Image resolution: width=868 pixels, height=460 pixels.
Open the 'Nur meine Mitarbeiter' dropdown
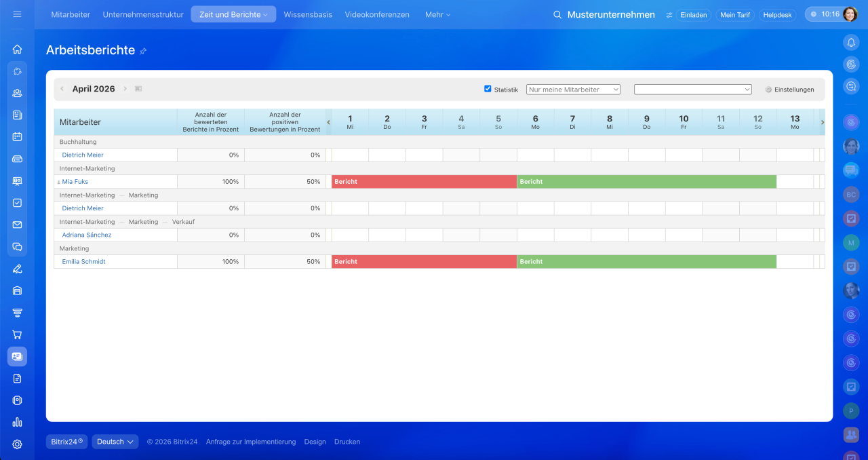click(x=573, y=90)
